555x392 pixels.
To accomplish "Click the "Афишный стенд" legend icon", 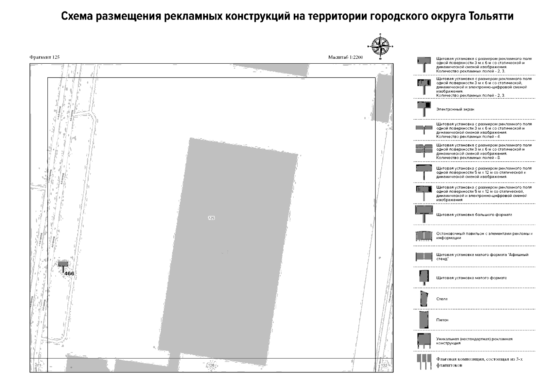I will pyautogui.click(x=423, y=256).
